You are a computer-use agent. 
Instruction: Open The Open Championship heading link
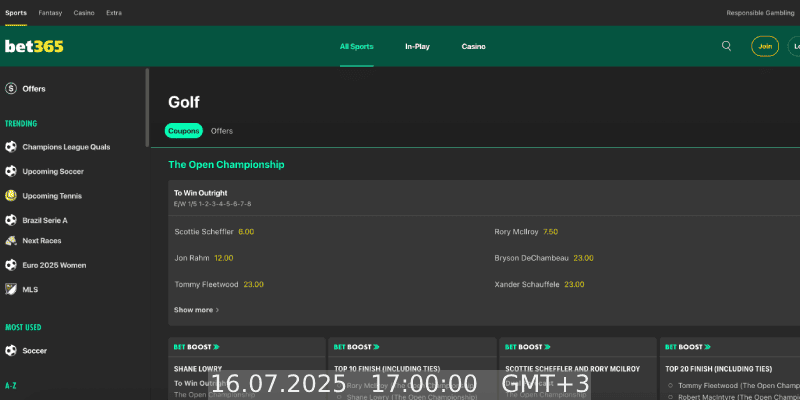click(x=227, y=165)
